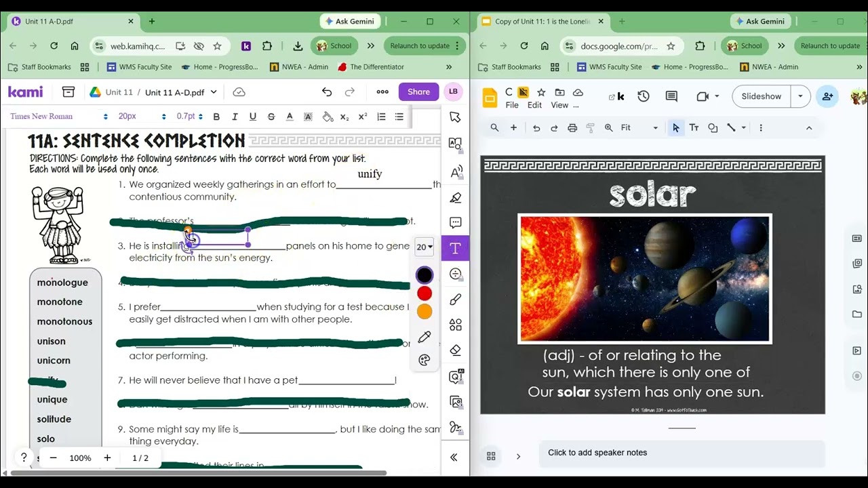Pick the black color swatch
The image size is (868, 488).
[x=425, y=275]
